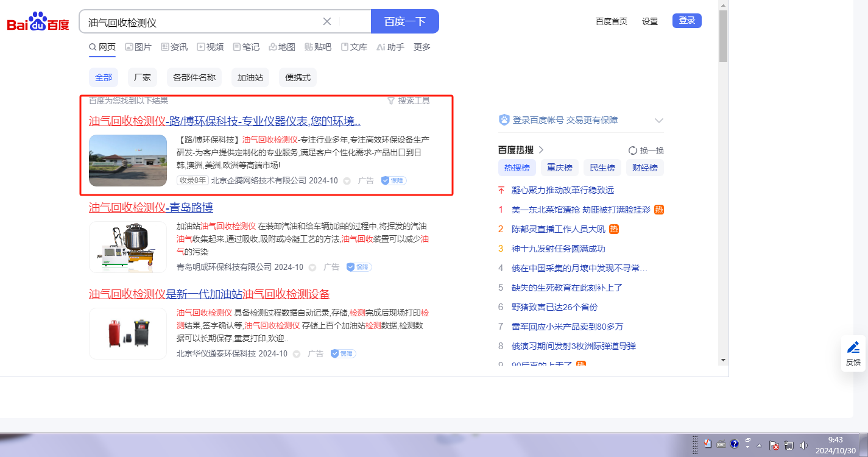Expand the 登录百度帐号 panel chevron

(x=658, y=120)
